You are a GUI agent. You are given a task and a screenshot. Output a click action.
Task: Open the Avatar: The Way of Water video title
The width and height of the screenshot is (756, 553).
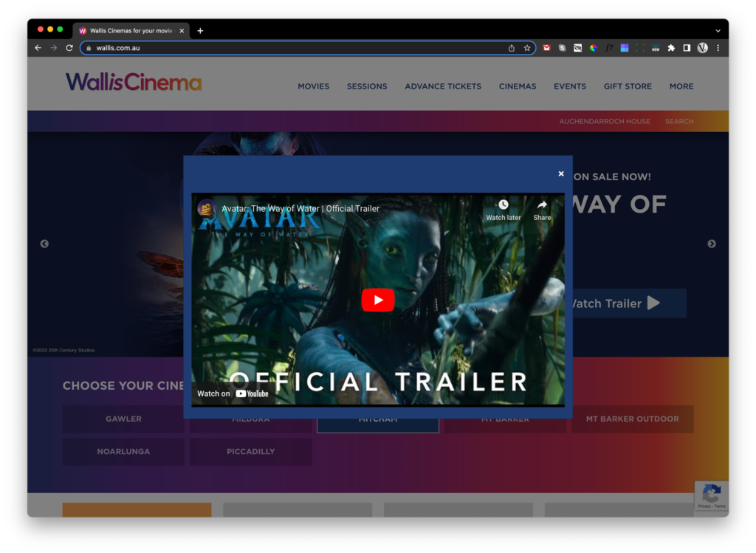point(300,209)
